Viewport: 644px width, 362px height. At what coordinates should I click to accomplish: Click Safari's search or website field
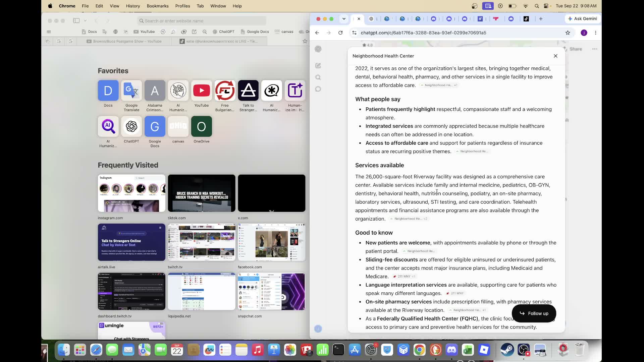point(202,21)
